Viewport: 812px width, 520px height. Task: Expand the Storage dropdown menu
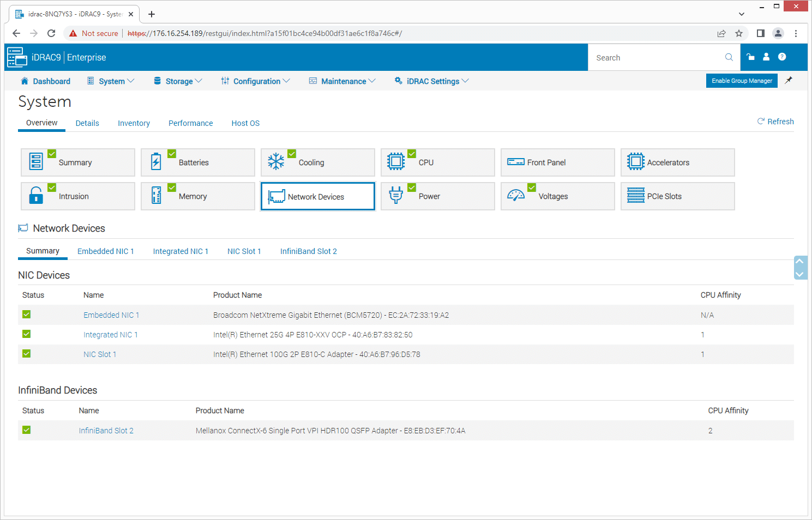(178, 81)
